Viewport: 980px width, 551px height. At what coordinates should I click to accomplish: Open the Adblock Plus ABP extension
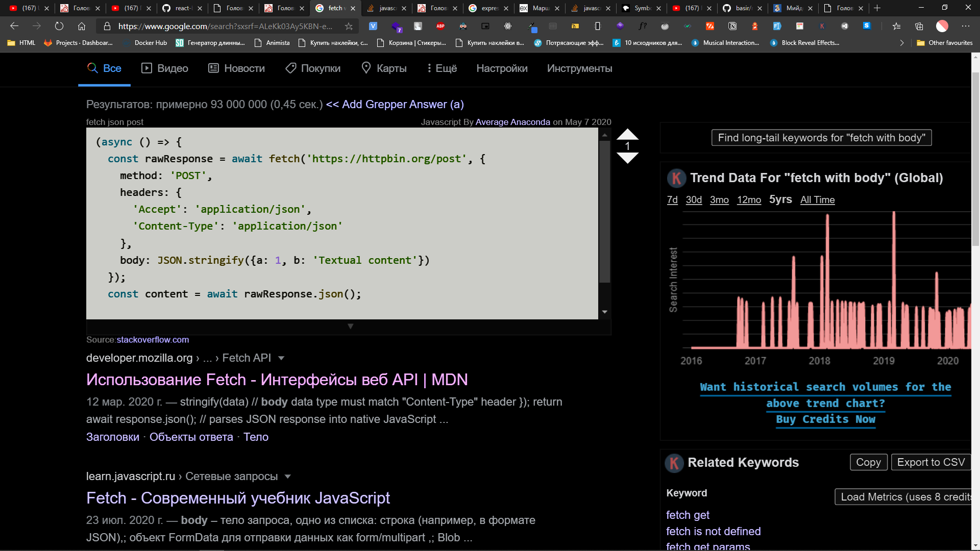coord(440,26)
